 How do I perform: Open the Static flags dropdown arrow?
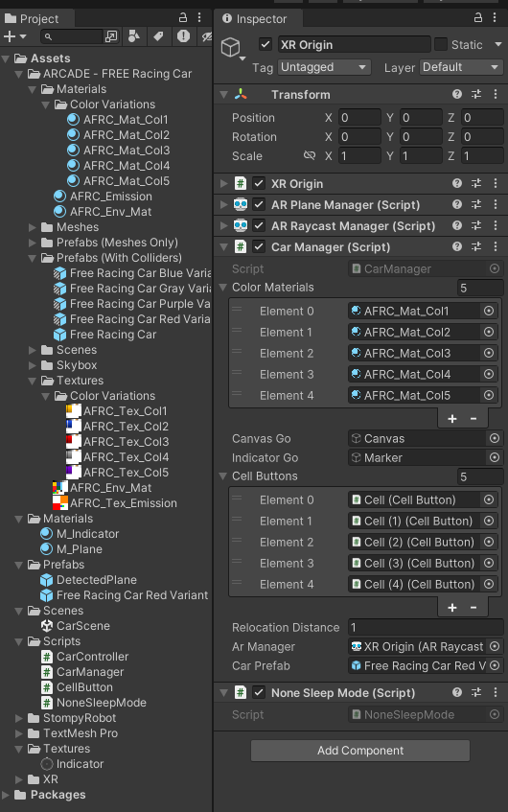(x=498, y=44)
